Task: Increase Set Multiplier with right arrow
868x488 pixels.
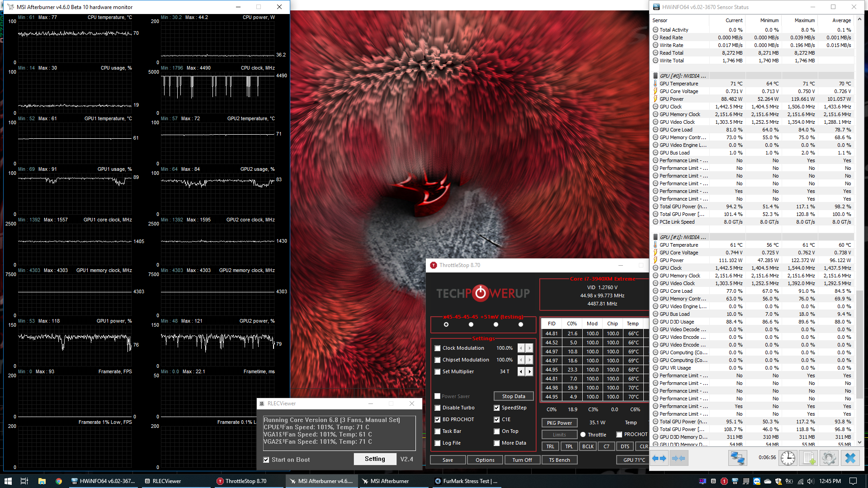Action: (529, 371)
